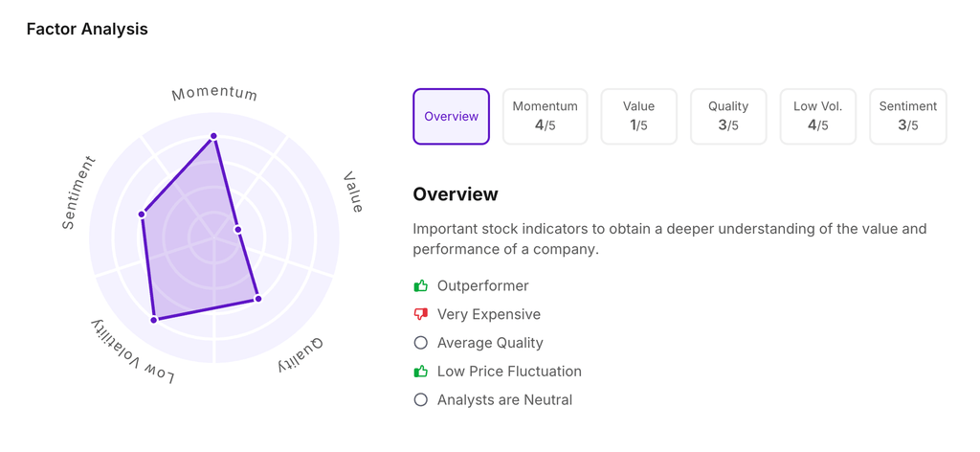The width and height of the screenshot is (980, 452).
Task: Show the Quality 3/5 tab
Action: (728, 117)
